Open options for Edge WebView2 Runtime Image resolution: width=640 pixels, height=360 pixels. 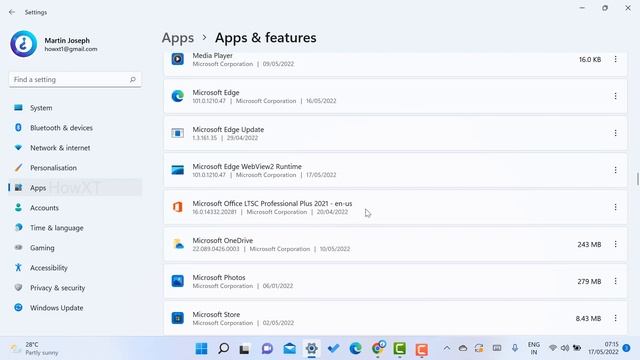[615, 170]
